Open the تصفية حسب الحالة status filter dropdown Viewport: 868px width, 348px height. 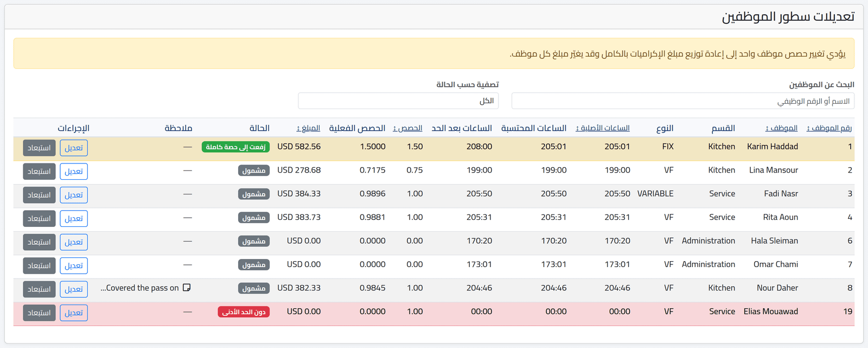(398, 101)
